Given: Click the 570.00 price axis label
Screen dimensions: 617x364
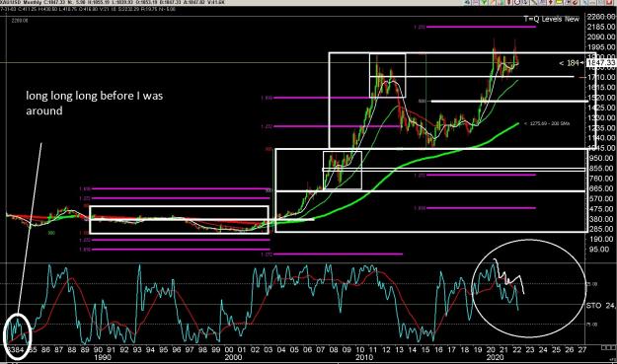Looking at the screenshot, I should point(601,199).
